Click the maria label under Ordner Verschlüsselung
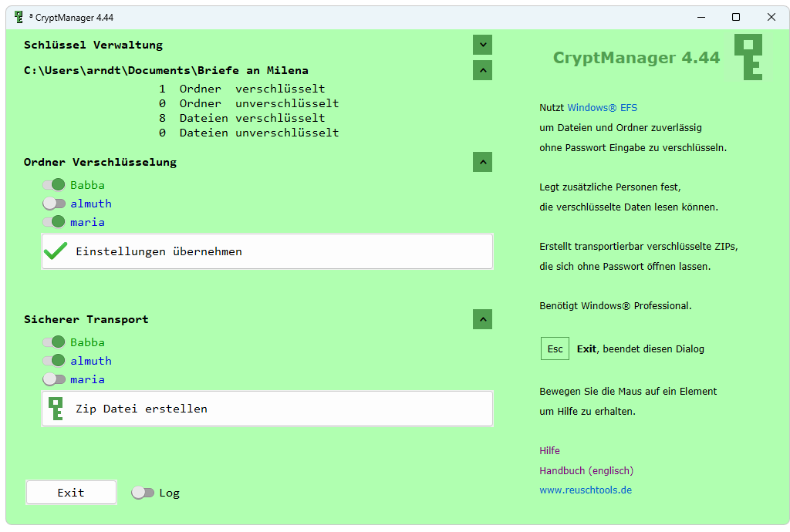The image size is (790, 532). (88, 222)
